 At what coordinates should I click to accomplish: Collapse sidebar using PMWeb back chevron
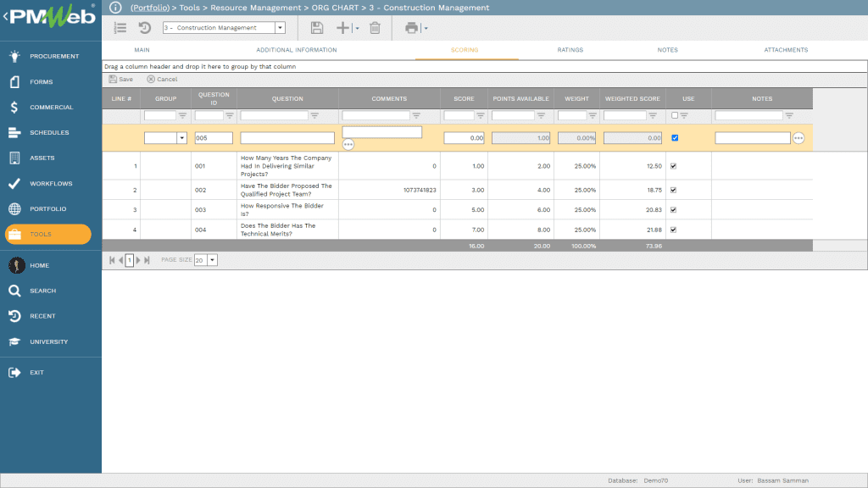point(6,17)
